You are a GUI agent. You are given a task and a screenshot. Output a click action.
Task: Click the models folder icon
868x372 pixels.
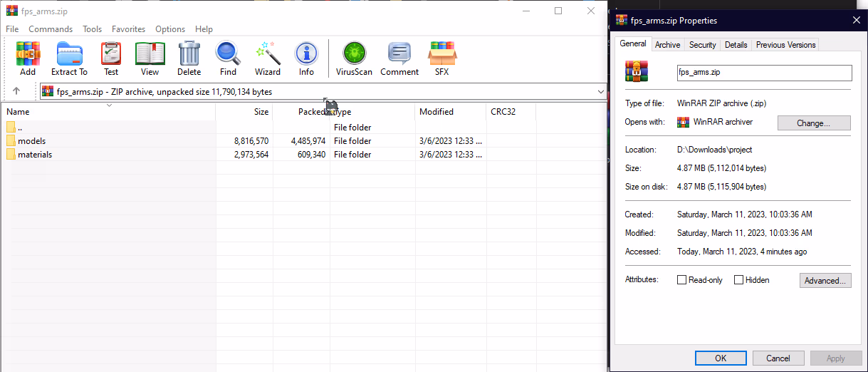[11, 141]
